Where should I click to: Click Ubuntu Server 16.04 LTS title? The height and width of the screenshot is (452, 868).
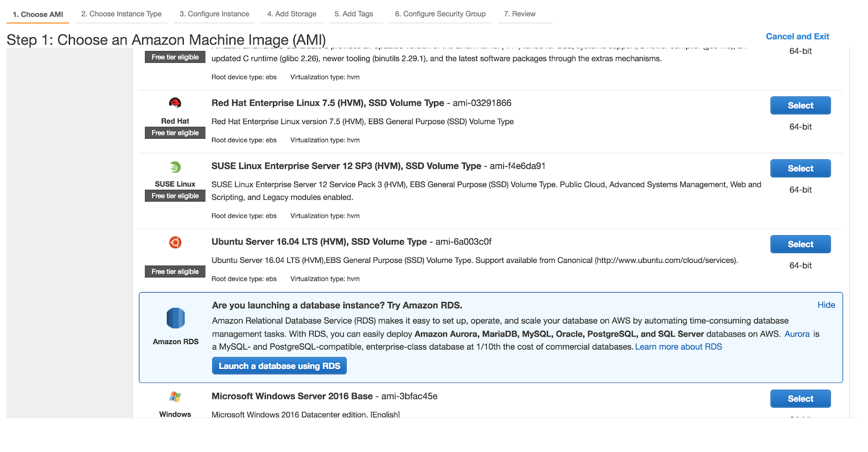(319, 242)
